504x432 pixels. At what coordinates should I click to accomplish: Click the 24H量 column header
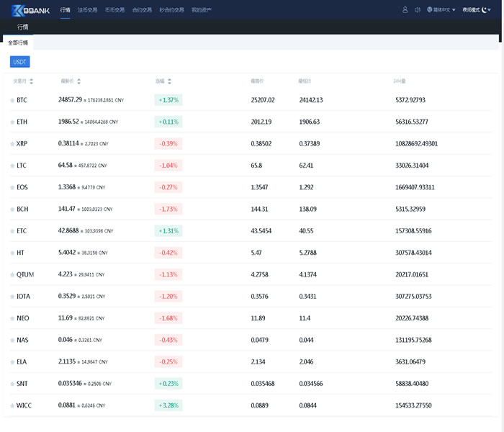399,81
